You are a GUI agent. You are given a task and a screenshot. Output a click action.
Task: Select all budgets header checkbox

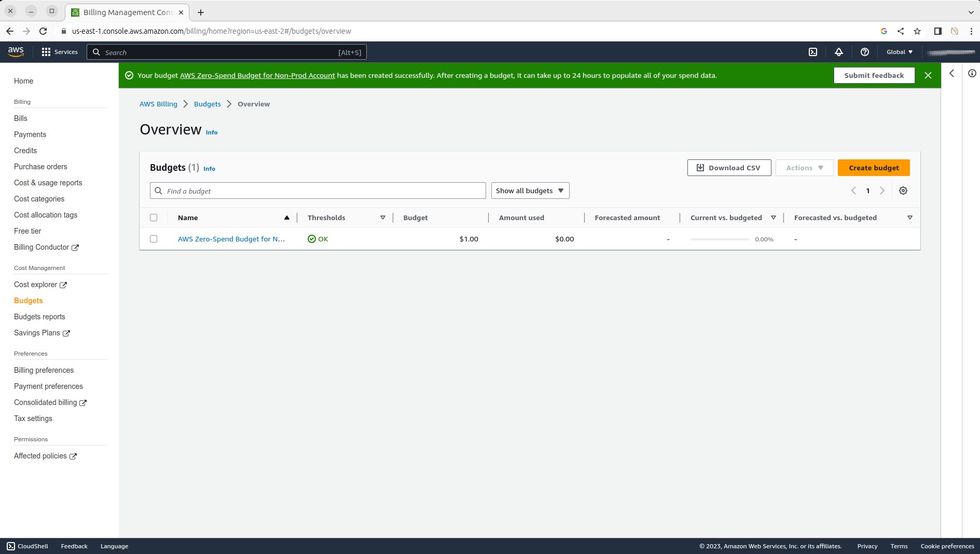click(154, 218)
